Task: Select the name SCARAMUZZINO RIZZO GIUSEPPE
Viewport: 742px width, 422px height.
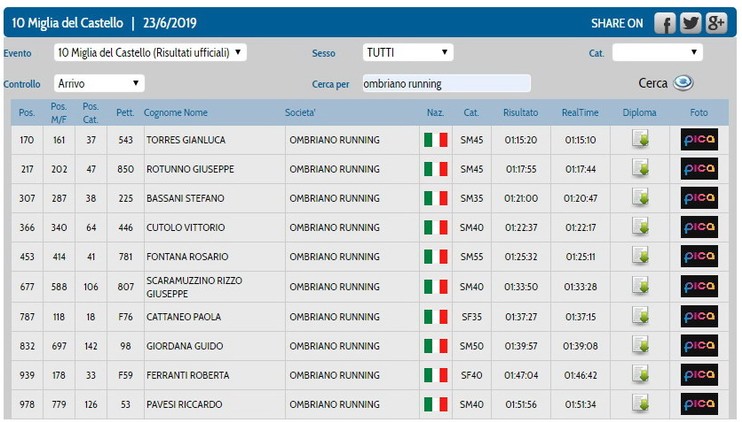Action: 194,287
